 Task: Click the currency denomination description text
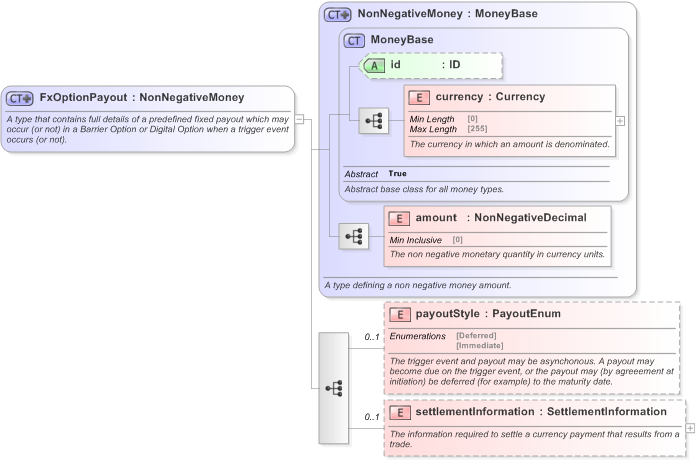pos(510,144)
